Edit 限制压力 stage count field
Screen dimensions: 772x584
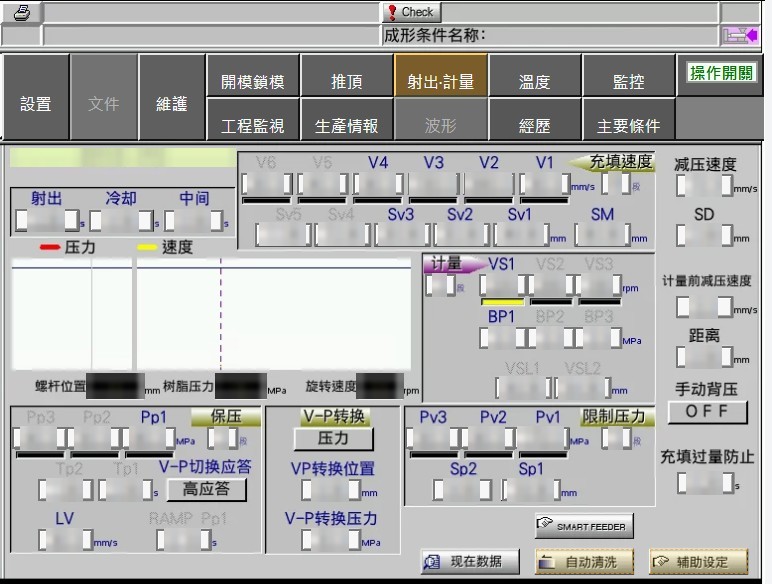click(x=616, y=438)
